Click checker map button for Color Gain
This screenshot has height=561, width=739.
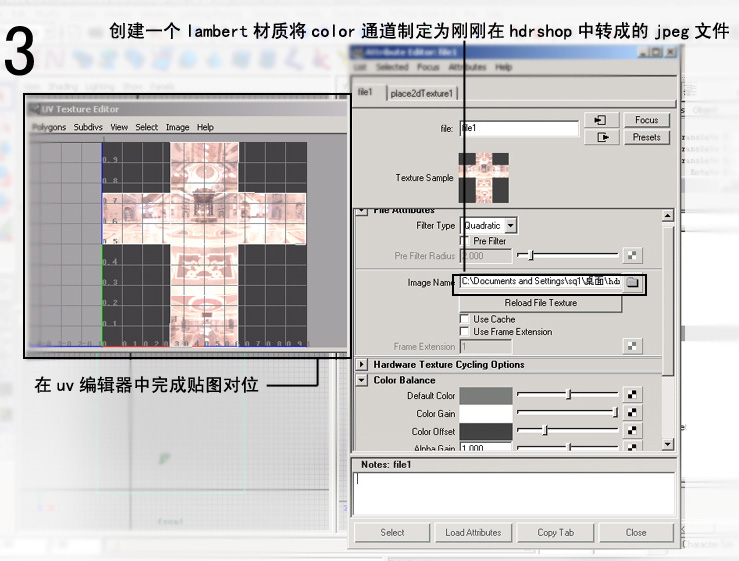point(632,412)
